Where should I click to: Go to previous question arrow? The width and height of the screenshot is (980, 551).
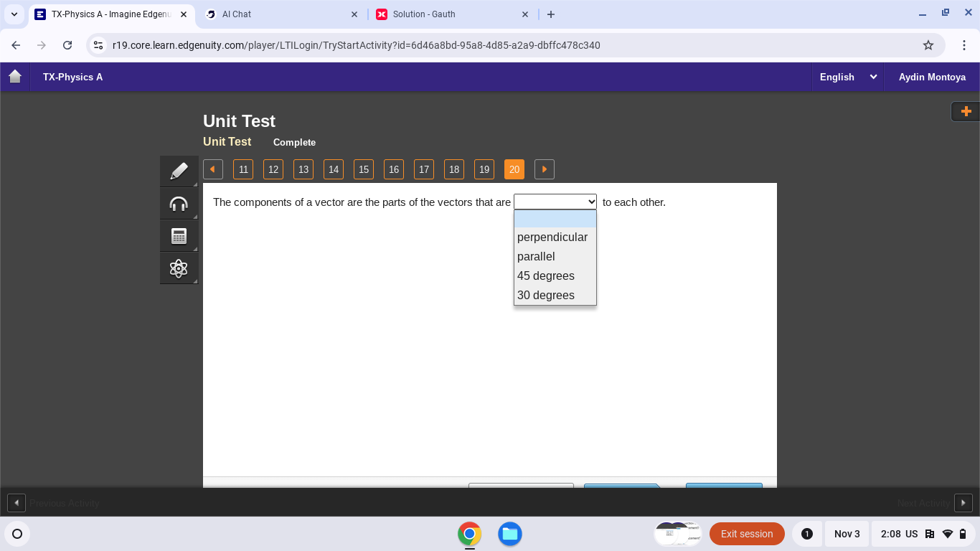[x=213, y=169]
